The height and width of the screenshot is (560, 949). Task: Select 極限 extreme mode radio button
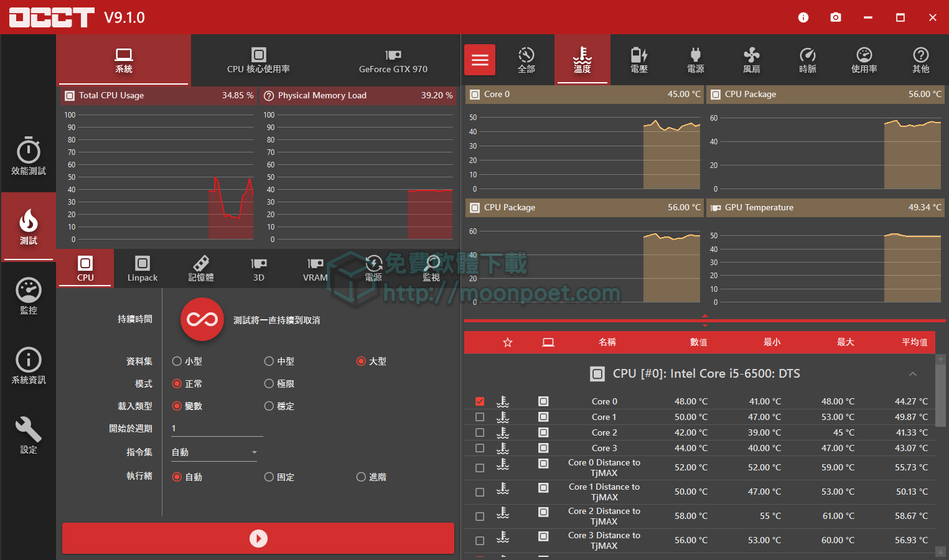pyautogui.click(x=269, y=384)
